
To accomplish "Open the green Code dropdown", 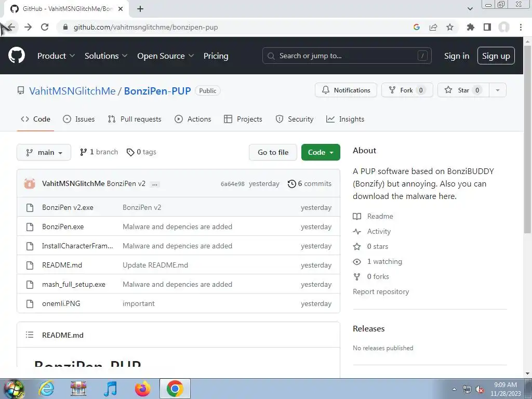I will [321, 152].
